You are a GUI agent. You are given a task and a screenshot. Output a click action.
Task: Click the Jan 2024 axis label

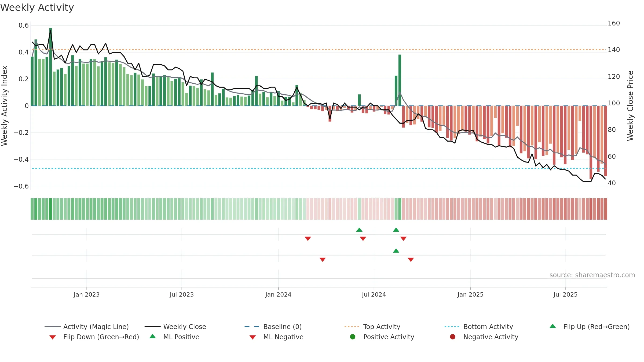point(278,294)
